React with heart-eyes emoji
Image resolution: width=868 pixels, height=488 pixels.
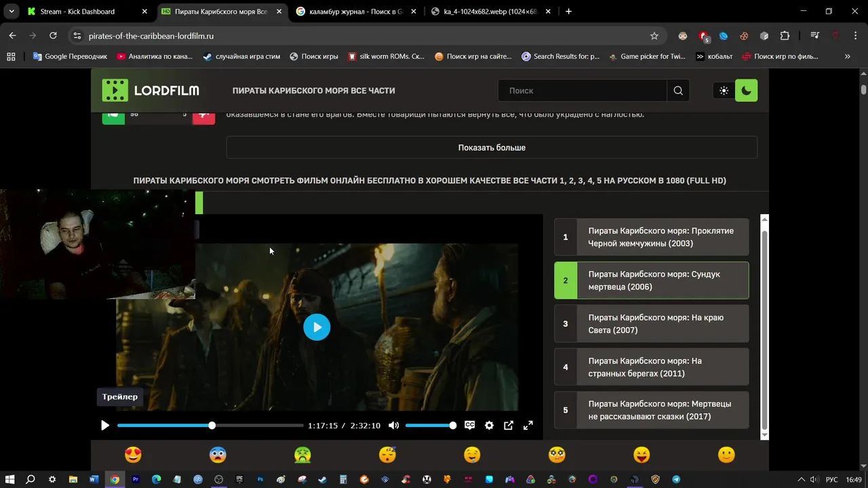[x=133, y=455]
